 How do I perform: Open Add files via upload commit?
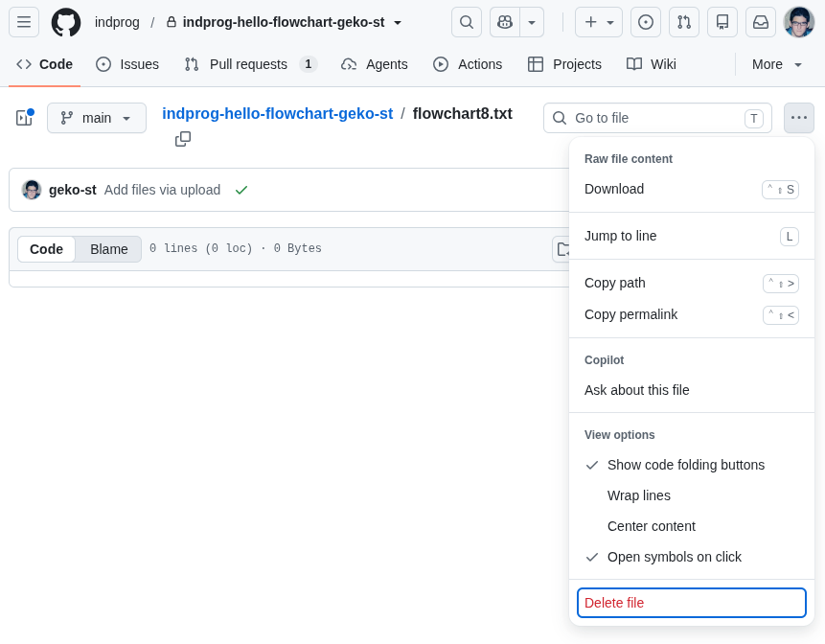pyautogui.click(x=162, y=190)
